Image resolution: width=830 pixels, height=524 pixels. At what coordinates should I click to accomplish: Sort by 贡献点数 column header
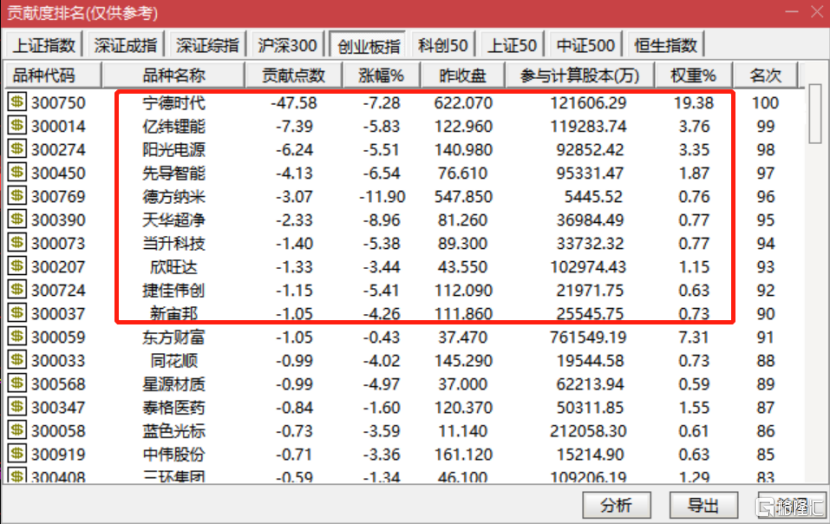pyautogui.click(x=293, y=75)
